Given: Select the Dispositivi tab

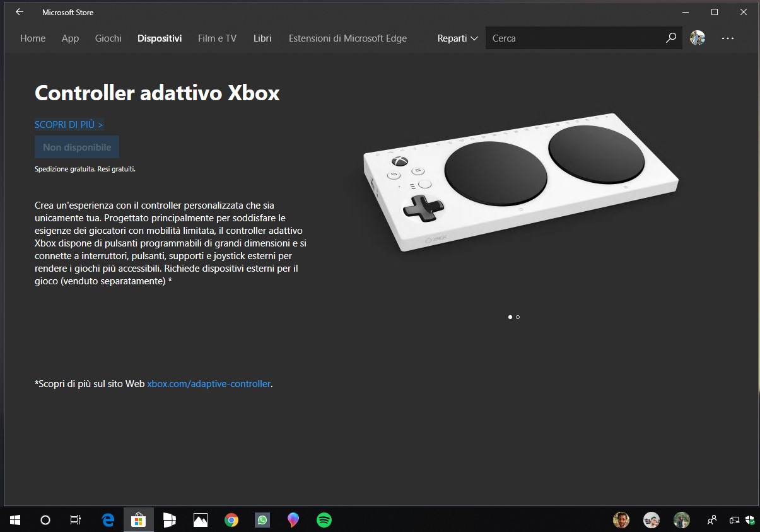Looking at the screenshot, I should pos(160,38).
